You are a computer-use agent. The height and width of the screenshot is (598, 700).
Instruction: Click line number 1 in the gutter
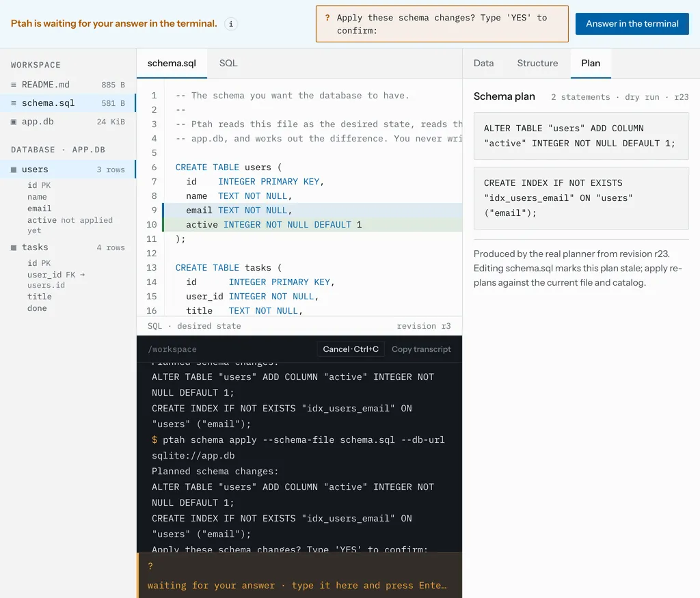(x=154, y=96)
